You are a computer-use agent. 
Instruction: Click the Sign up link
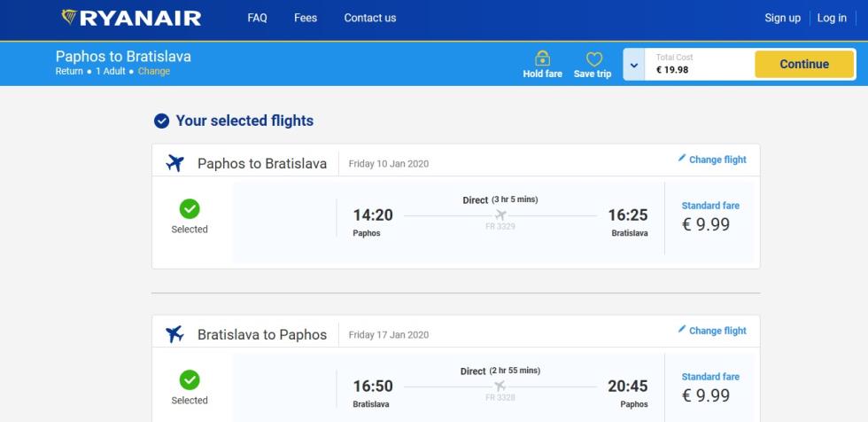pos(782,18)
